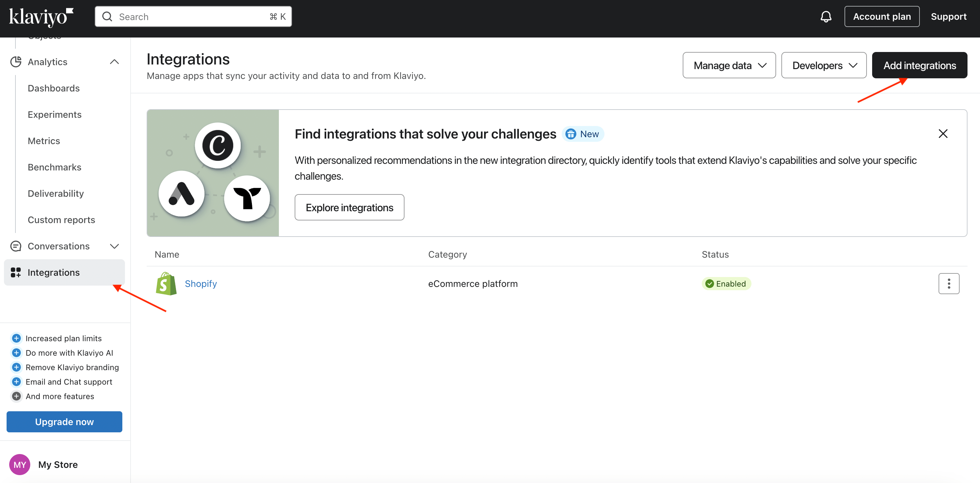Select Integrations in the sidebar
Image resolution: width=980 pixels, height=483 pixels.
[64, 272]
